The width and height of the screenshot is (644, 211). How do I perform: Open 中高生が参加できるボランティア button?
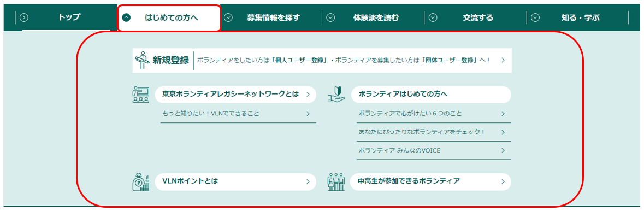(431, 182)
